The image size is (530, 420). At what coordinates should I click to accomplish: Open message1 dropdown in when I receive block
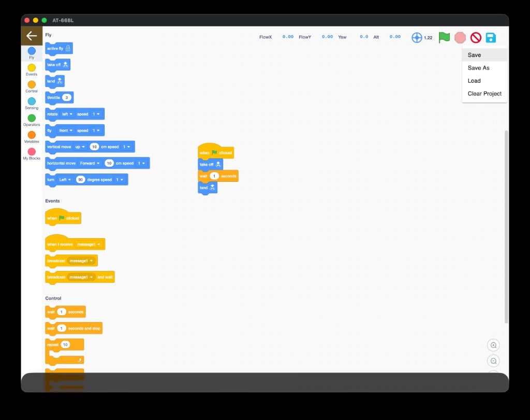[89, 244]
